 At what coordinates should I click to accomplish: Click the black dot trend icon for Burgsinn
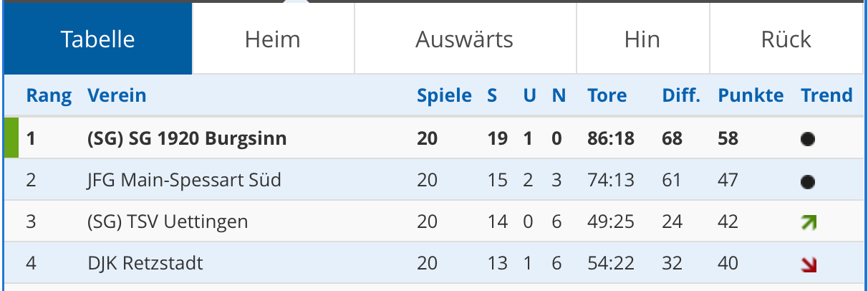tap(808, 139)
